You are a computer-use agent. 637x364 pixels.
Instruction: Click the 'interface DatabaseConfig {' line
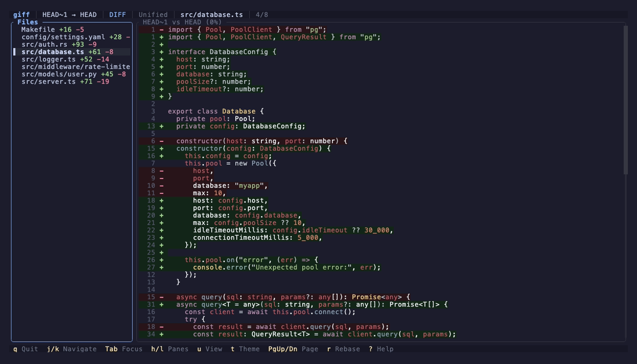click(222, 52)
